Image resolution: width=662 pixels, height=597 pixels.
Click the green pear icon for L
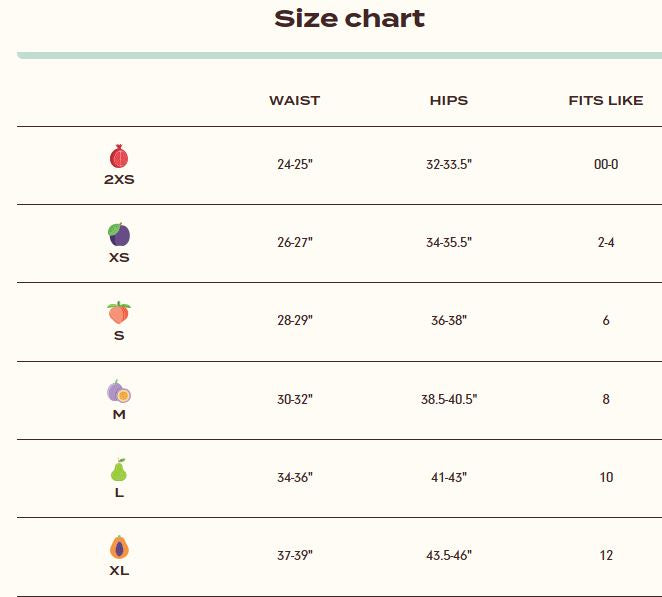(119, 469)
